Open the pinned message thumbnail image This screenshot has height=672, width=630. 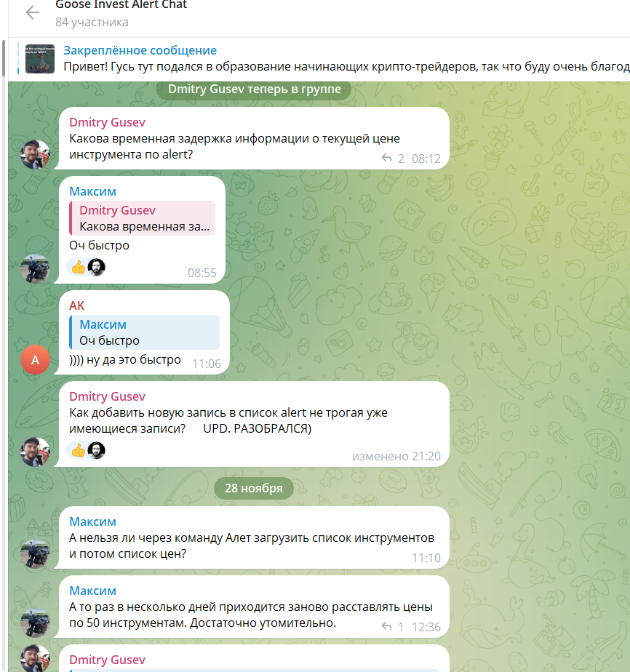click(x=40, y=59)
